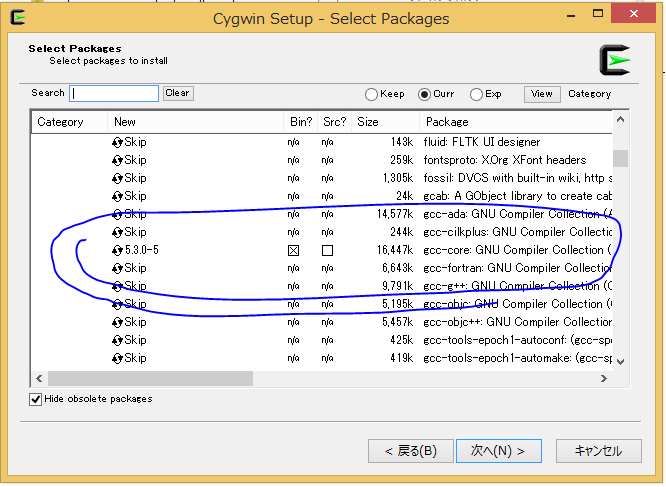Click the Size column header

point(386,122)
